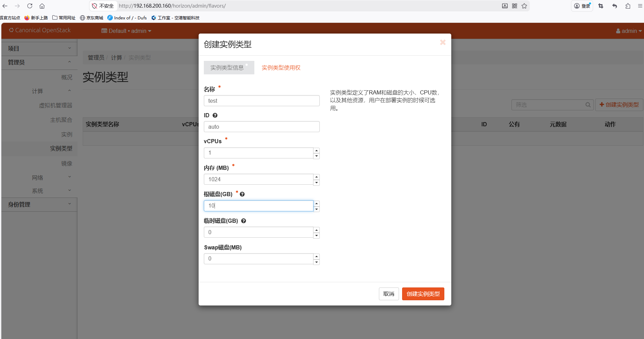Click the magnifier icon in the 筛选 field
This screenshot has width=644, height=339.
[588, 104]
